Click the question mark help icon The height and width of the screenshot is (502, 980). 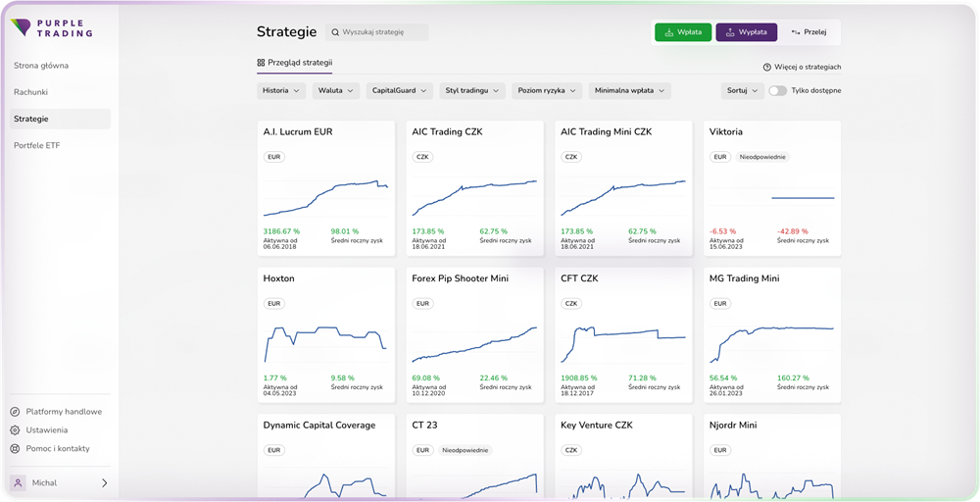tap(767, 67)
